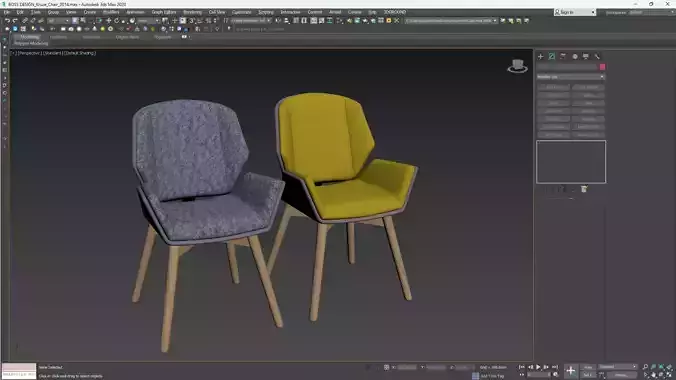
Task: Click the yellow render icon in toolbar
Action: coord(389,21)
